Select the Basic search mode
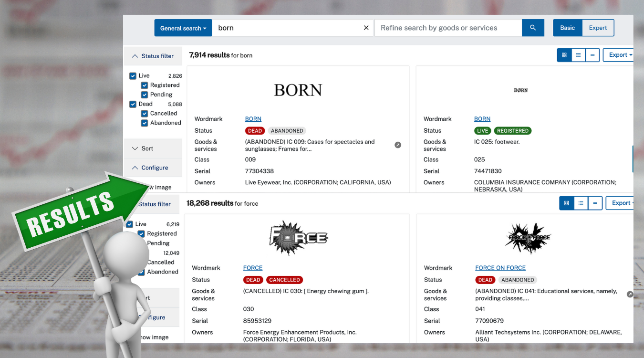The width and height of the screenshot is (644, 358). 568,28
